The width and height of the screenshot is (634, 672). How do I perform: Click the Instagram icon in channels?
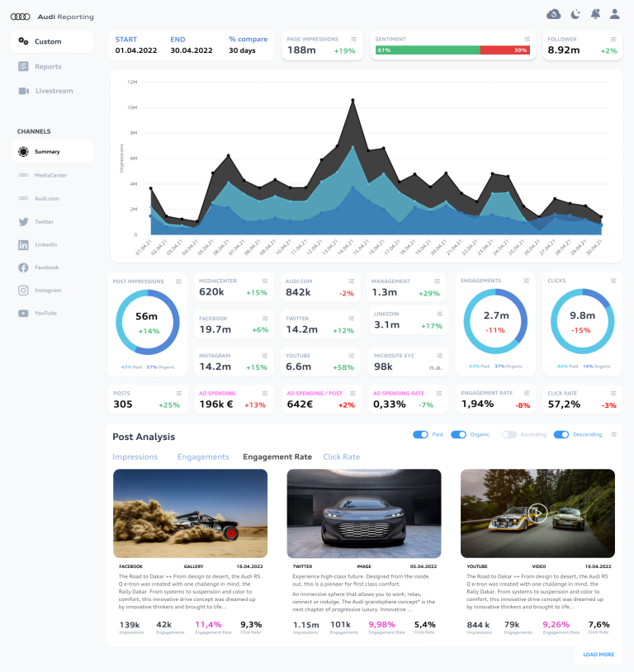coord(23,290)
